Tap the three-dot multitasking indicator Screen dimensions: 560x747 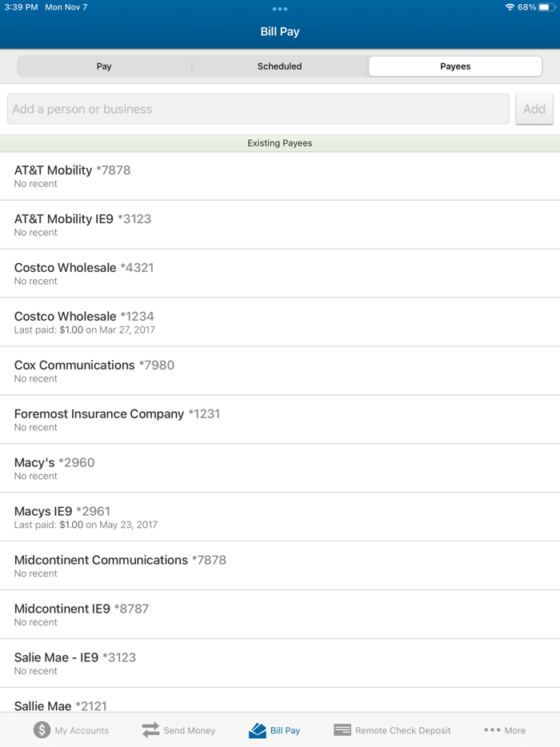280,9
